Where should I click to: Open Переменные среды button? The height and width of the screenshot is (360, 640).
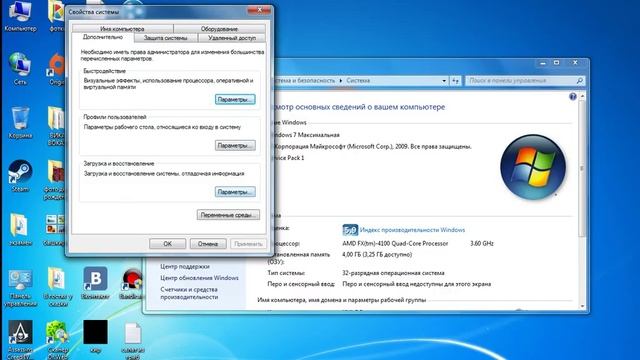[x=228, y=215]
